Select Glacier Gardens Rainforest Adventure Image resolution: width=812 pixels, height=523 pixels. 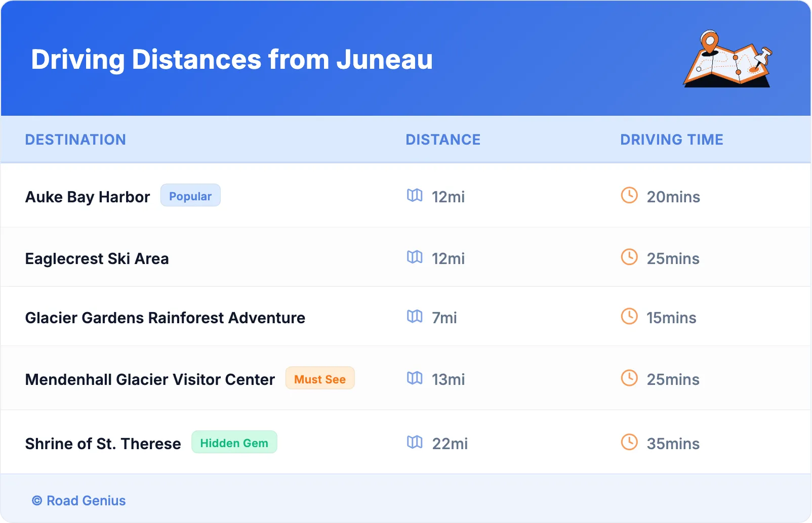point(165,318)
